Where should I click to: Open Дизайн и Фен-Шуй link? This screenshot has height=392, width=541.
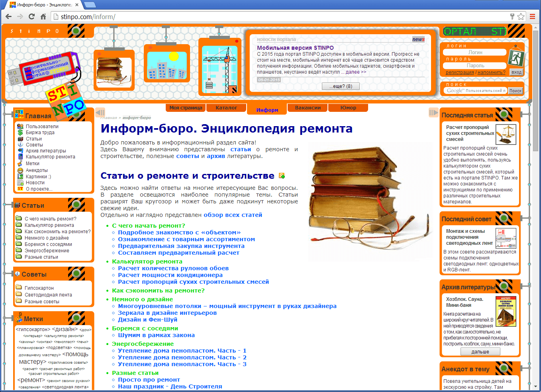(147, 320)
